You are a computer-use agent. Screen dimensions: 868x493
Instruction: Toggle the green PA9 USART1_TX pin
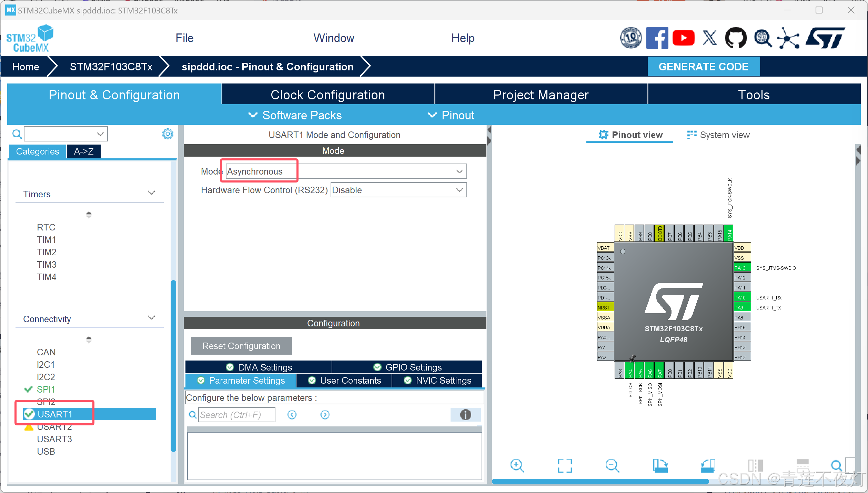click(x=742, y=307)
